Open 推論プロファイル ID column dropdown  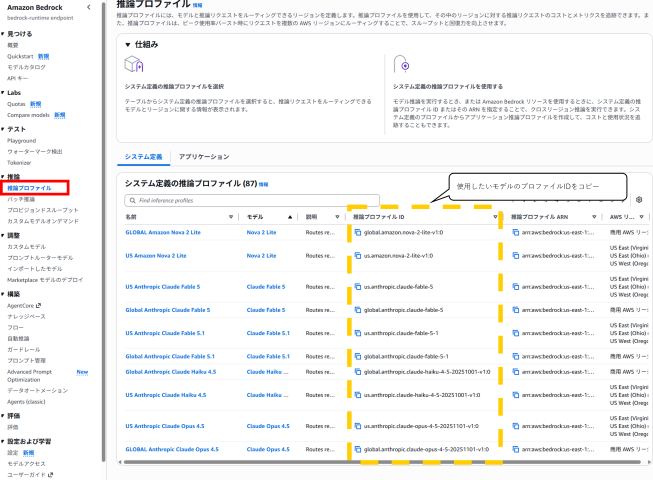[x=495, y=217]
